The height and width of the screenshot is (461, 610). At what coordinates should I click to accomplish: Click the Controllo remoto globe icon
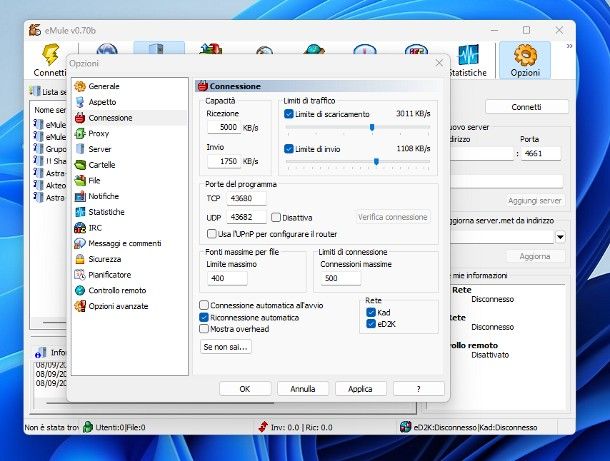click(x=80, y=290)
